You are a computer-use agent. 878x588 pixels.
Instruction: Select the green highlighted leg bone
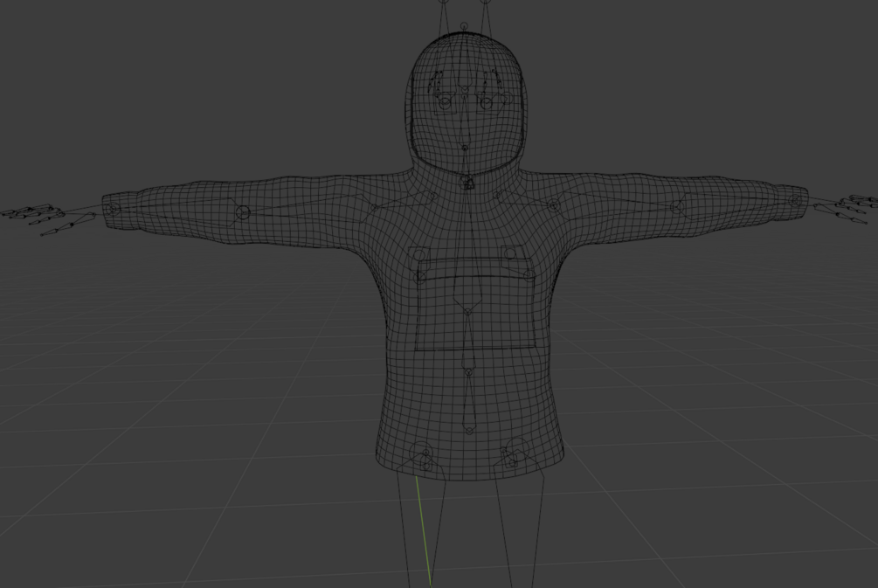click(424, 531)
